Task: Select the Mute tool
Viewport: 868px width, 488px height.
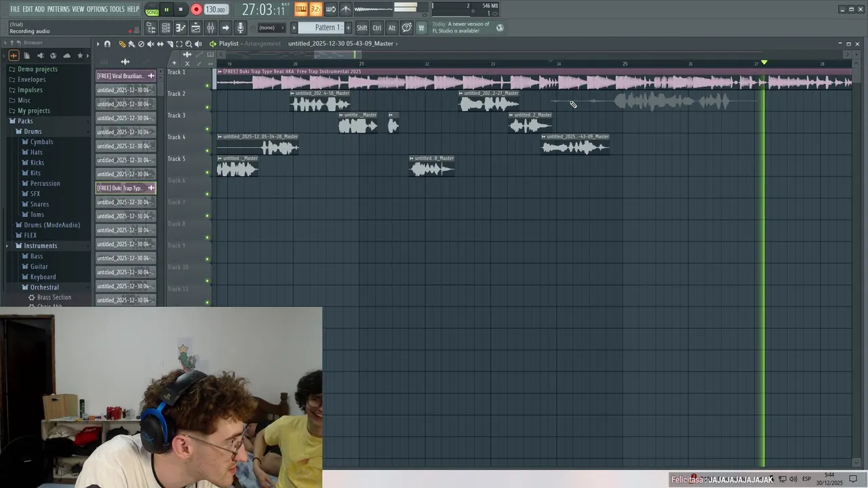Action: click(151, 44)
